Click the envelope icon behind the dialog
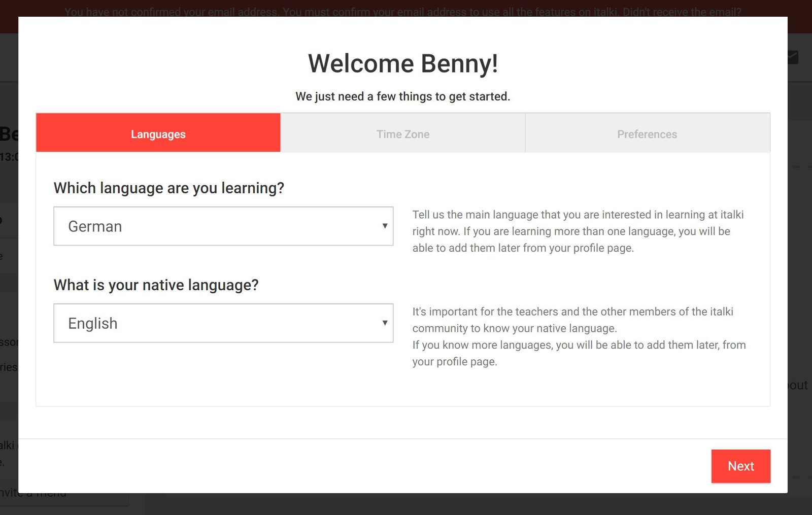Screen dimensions: 812x515 (x=793, y=57)
